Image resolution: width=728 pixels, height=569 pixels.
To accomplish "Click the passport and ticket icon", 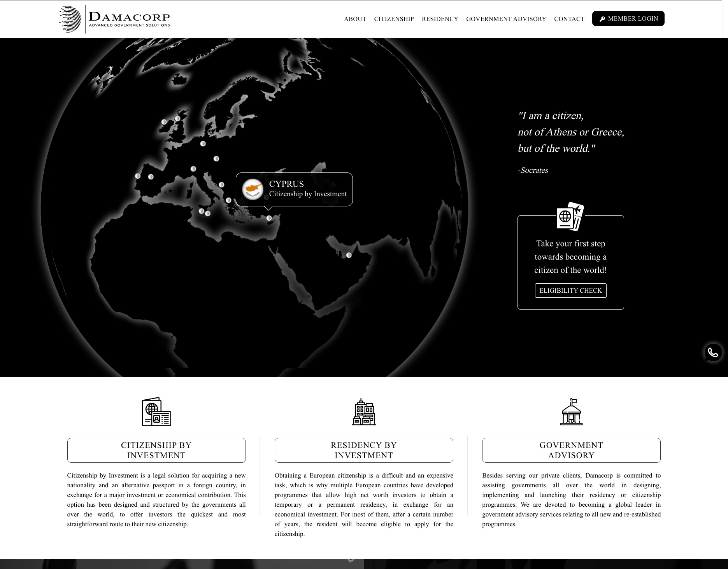I will tap(570, 217).
